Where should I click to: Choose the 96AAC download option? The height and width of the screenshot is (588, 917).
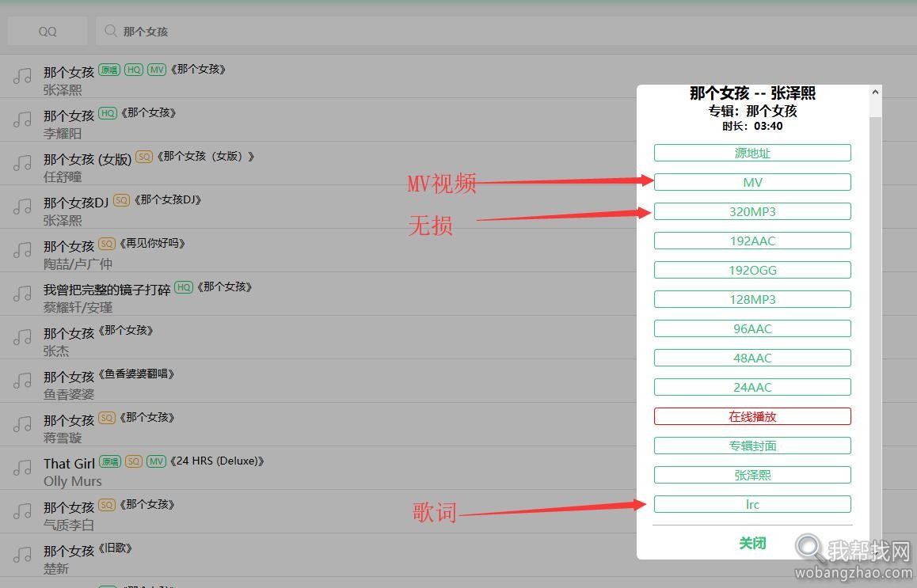pos(752,328)
